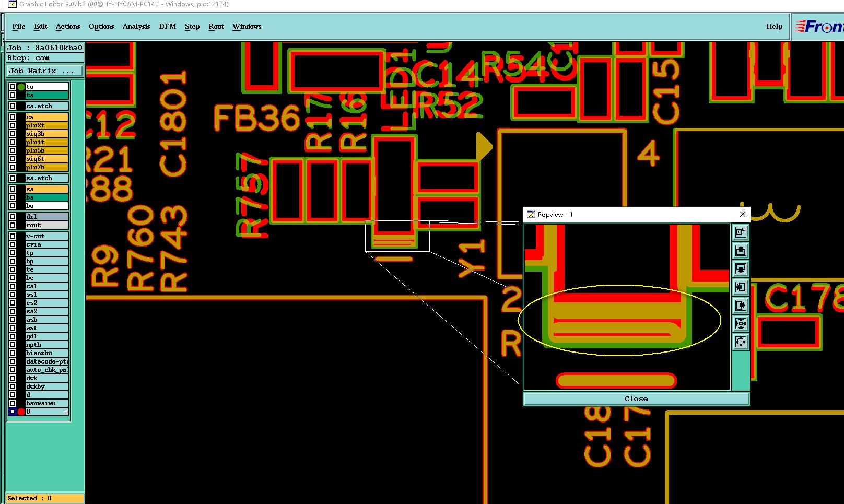This screenshot has height=504, width=844.
Task: Open the Rout menu
Action: [x=216, y=27]
